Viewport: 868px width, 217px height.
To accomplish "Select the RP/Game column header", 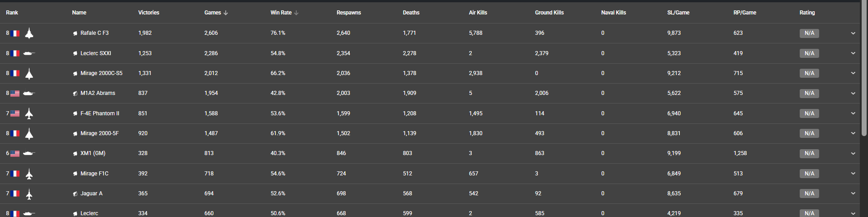I will coord(745,13).
